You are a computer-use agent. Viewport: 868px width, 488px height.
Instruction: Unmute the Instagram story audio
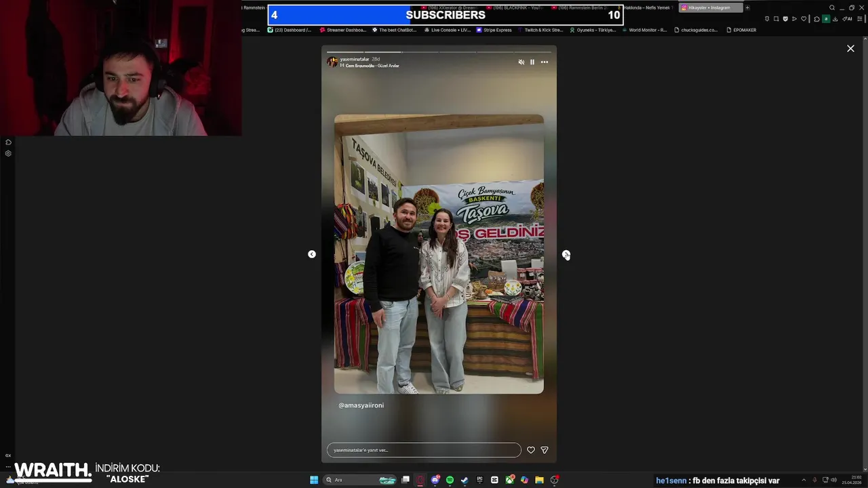click(x=521, y=62)
